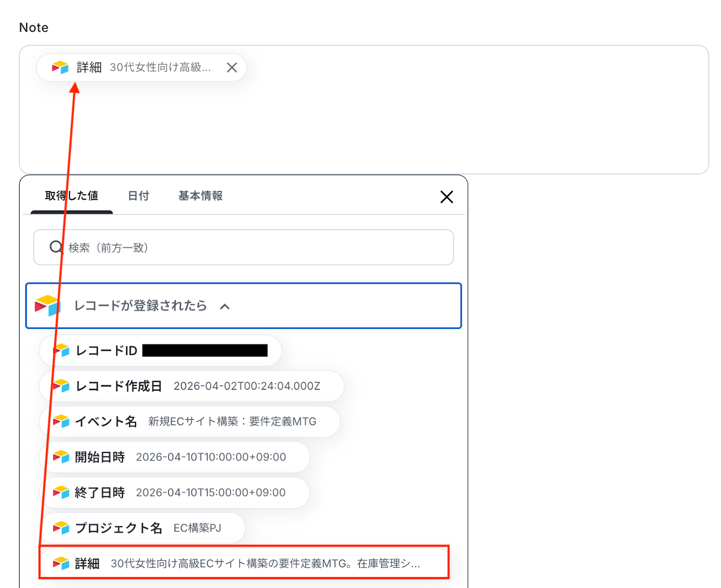Image resolution: width=721 pixels, height=588 pixels.
Task: Collapse the レコードが登録されたら section chevron
Action: tap(225, 307)
